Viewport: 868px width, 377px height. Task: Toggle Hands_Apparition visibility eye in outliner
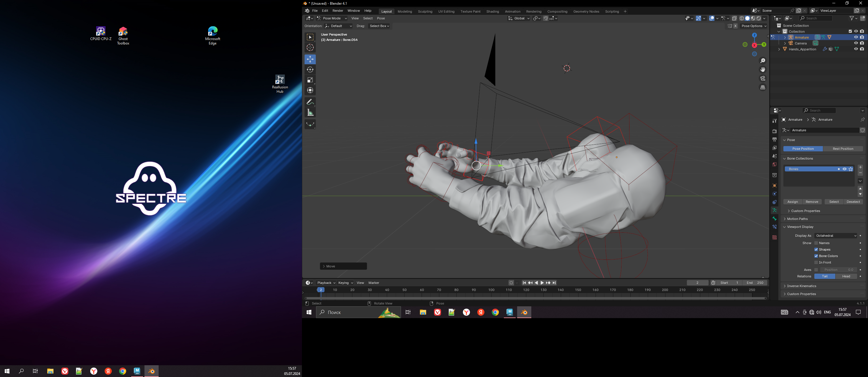point(856,49)
